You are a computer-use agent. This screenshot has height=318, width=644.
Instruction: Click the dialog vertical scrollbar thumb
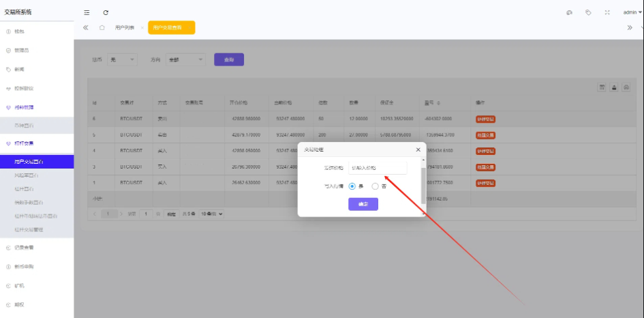423,186
